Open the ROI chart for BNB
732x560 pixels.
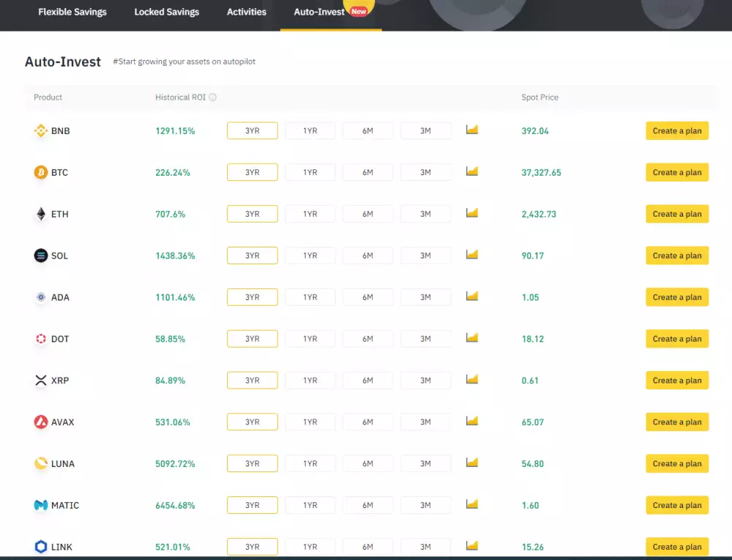(471, 129)
